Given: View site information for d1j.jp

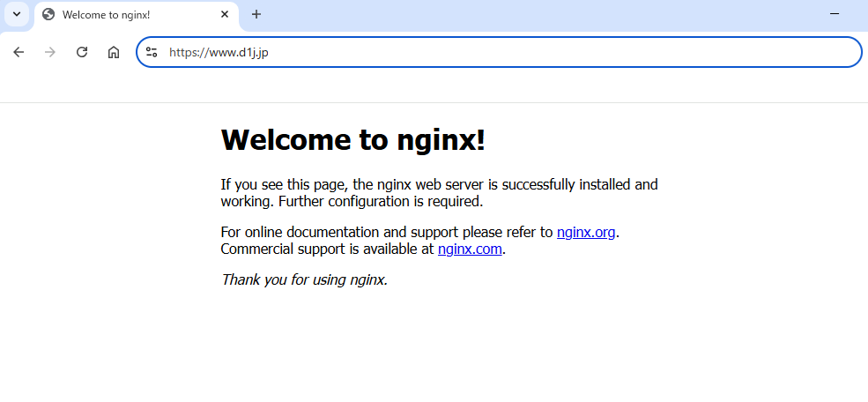Looking at the screenshot, I should (x=152, y=52).
